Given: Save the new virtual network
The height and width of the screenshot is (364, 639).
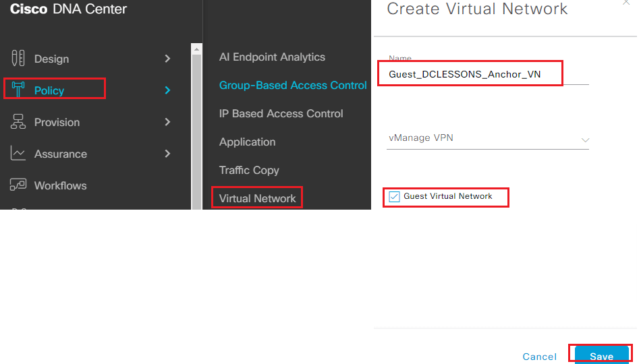Looking at the screenshot, I should (601, 355).
